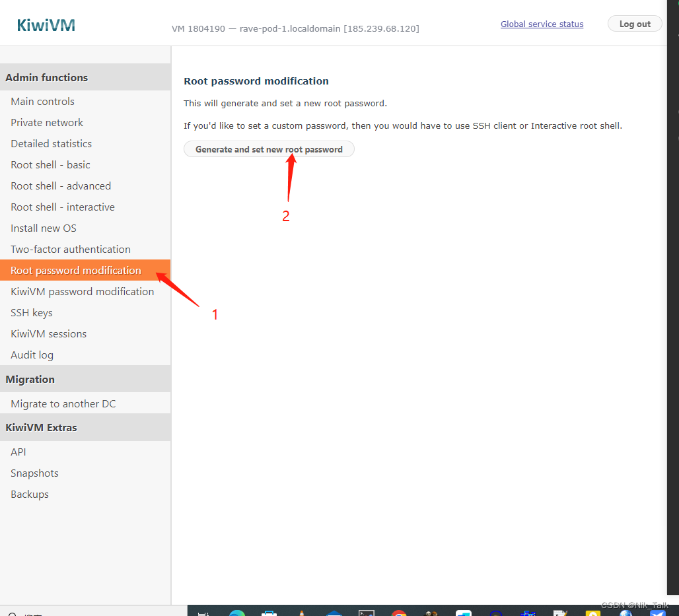The height and width of the screenshot is (616, 679).
Task: Open the API page
Action: 18,452
